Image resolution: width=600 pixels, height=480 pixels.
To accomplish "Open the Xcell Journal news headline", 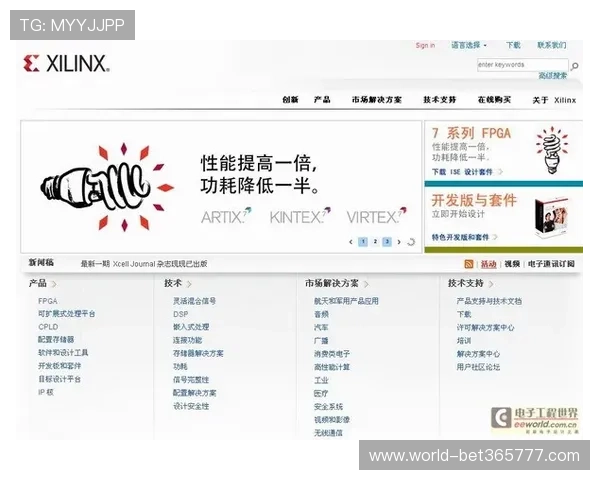I will (x=144, y=264).
